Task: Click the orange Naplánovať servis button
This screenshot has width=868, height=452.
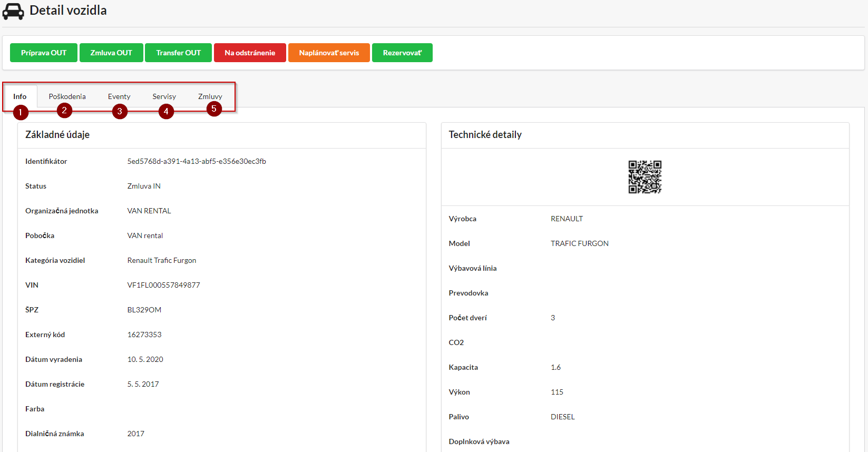Action: (329, 53)
